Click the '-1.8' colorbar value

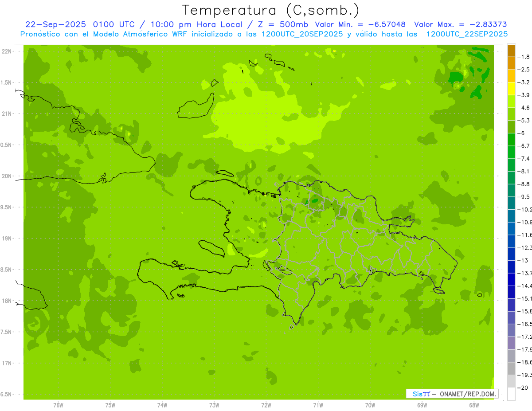[524, 57]
